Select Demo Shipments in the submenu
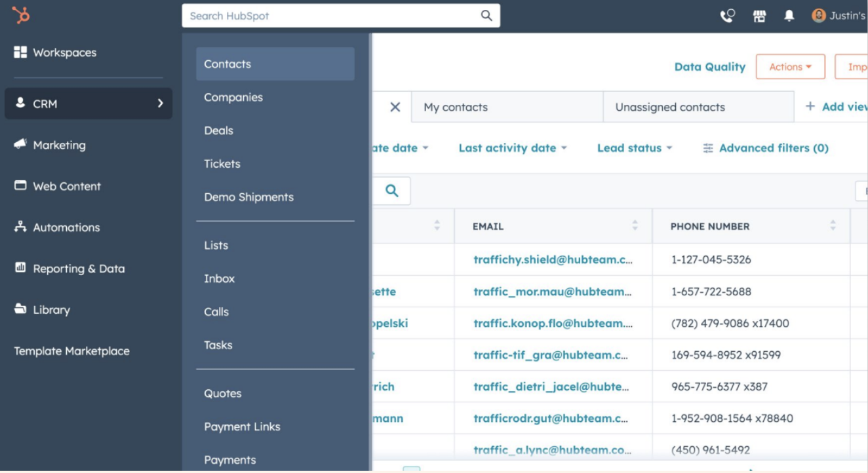Image resolution: width=868 pixels, height=473 pixels. (248, 197)
